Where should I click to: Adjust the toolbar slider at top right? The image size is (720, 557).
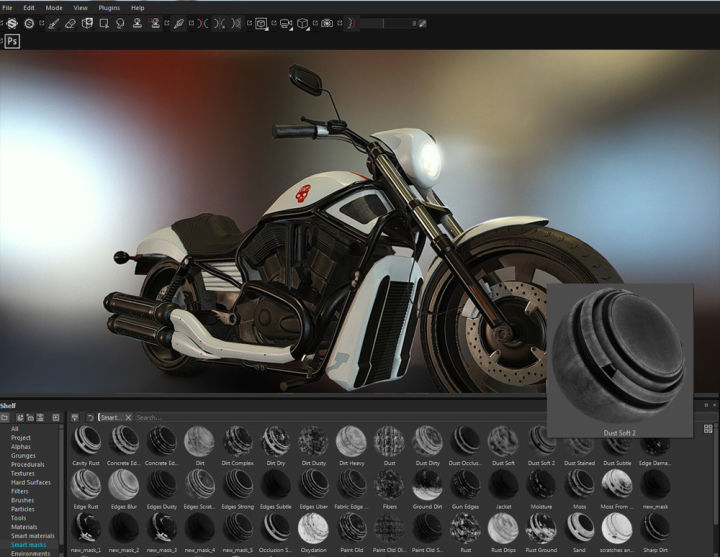tap(385, 23)
